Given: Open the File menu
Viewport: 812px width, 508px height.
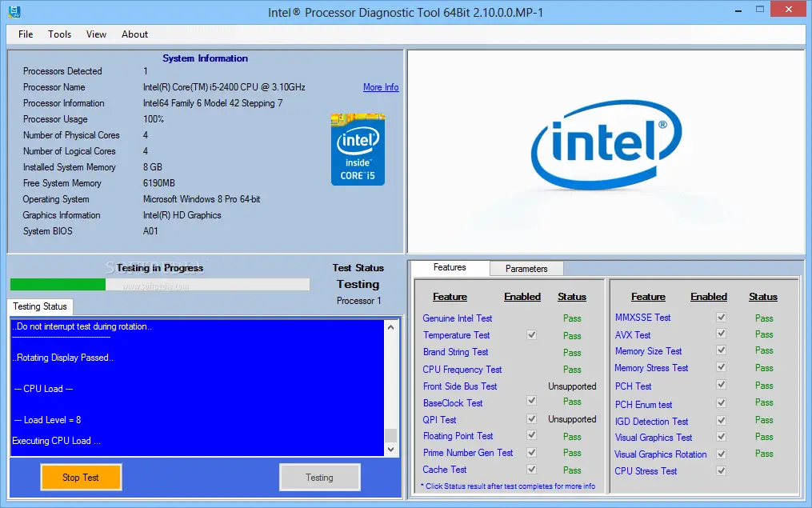Looking at the screenshot, I should [26, 34].
